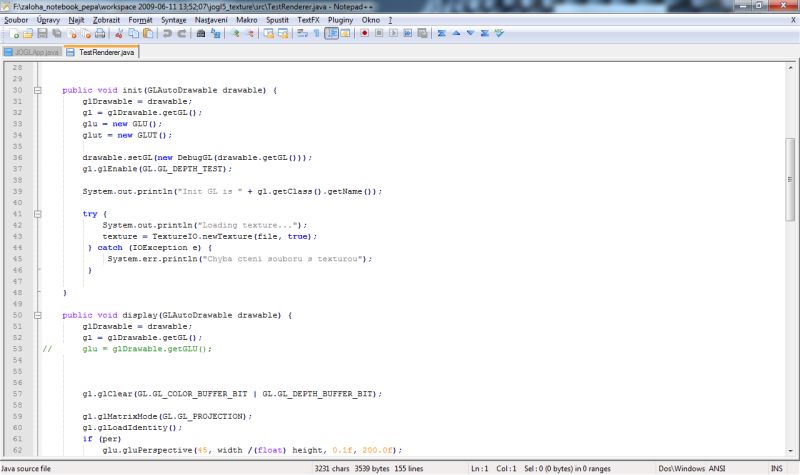The height and width of the screenshot is (475, 800).
Task: Click the Open file folder icon
Action: point(28,33)
